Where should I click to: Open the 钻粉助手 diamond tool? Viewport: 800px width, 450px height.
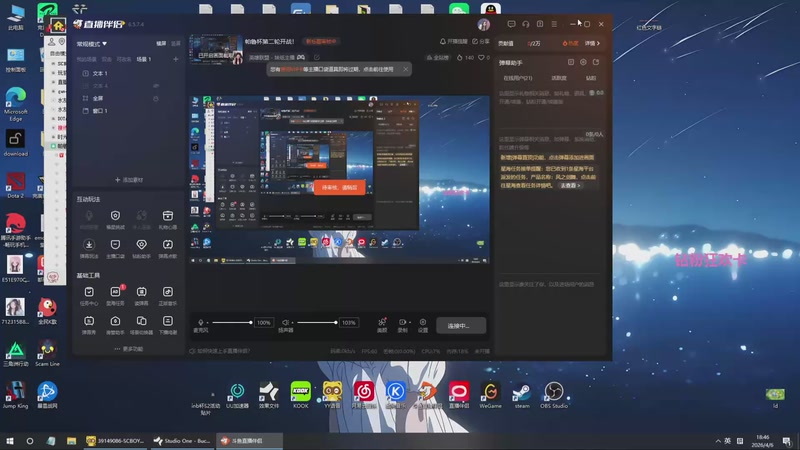141,248
